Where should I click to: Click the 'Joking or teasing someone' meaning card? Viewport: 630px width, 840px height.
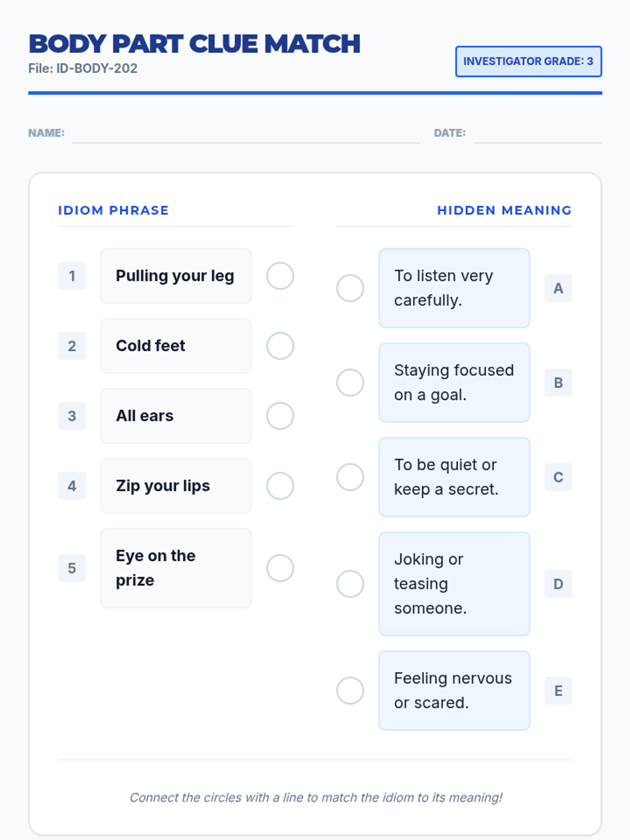(x=454, y=584)
